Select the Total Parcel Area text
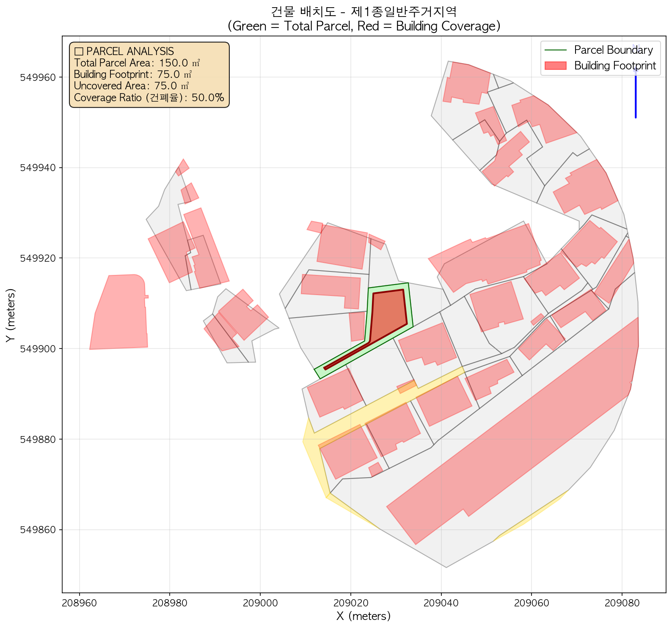Viewport: 672px width, 628px height. [136, 63]
